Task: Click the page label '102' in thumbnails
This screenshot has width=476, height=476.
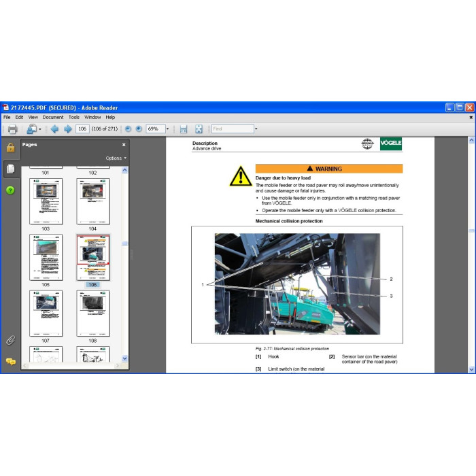Action: (92, 173)
